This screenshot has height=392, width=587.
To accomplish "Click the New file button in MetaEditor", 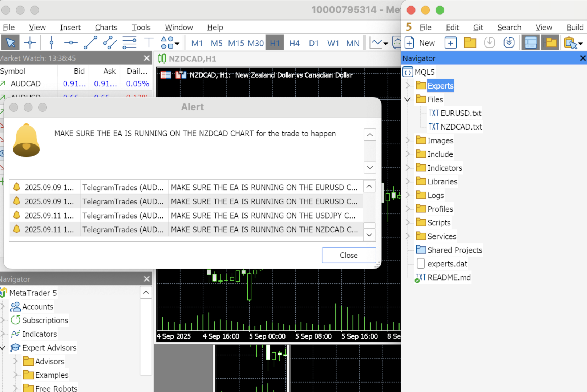I will click(x=420, y=43).
